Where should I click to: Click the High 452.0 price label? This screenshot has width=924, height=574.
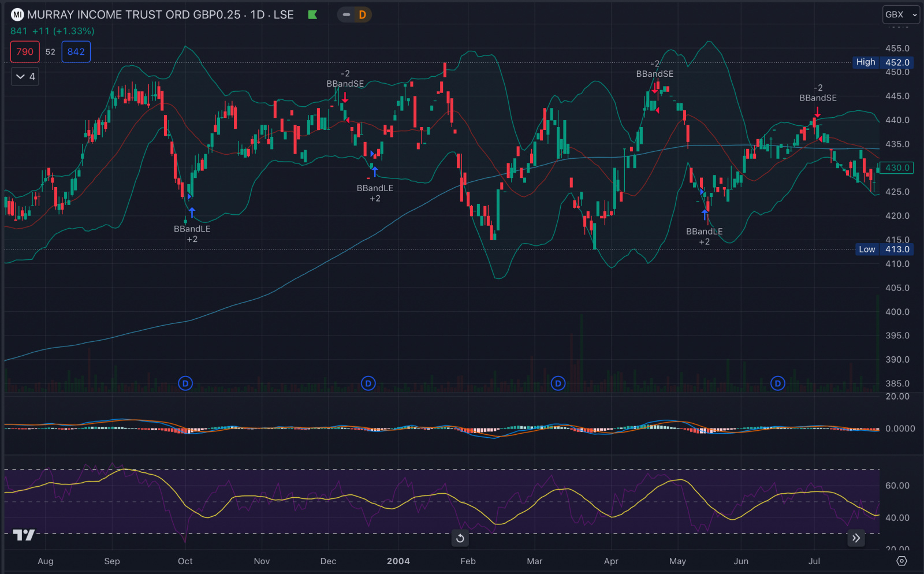click(x=883, y=62)
